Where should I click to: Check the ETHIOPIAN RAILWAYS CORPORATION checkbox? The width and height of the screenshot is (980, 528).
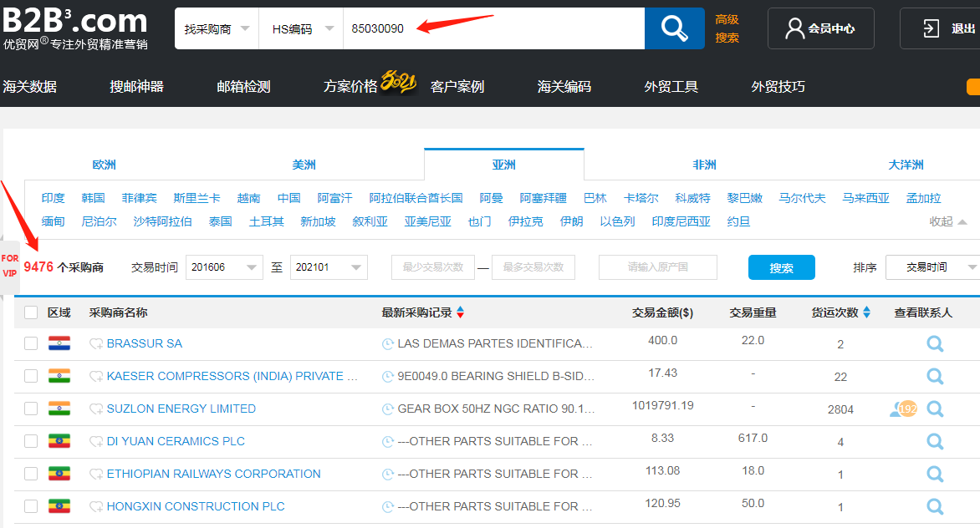click(x=31, y=473)
